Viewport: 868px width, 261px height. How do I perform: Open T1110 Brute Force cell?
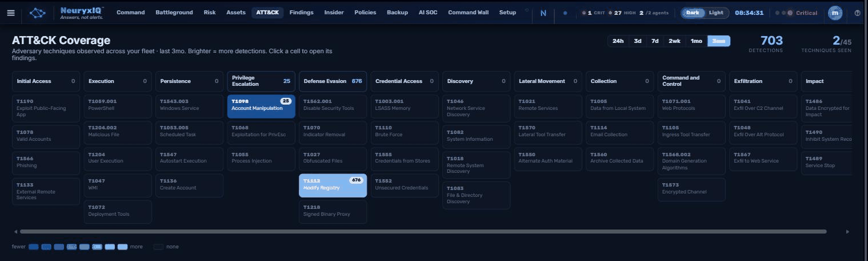tap(405, 133)
